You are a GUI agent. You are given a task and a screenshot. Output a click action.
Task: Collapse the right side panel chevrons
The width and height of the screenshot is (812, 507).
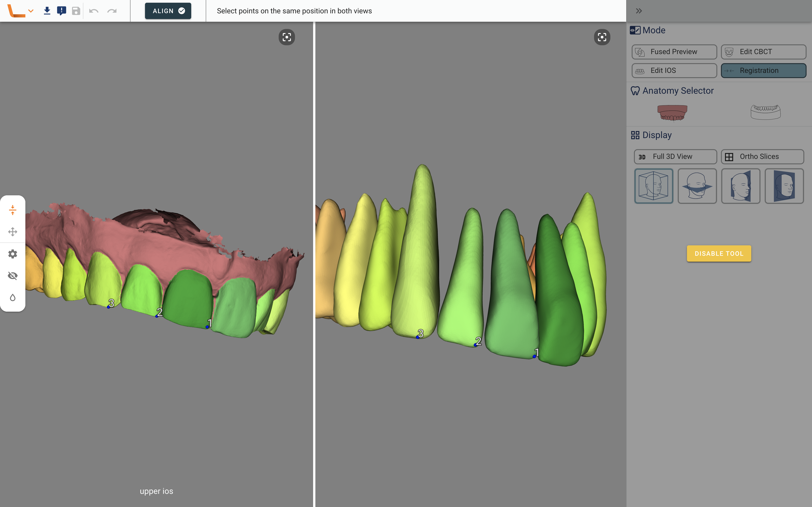point(639,11)
